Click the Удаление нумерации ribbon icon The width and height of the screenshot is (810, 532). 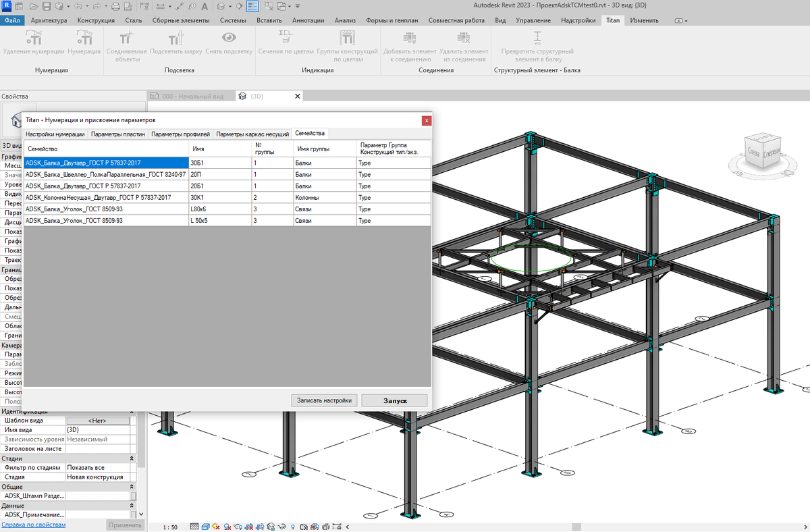coord(33,38)
